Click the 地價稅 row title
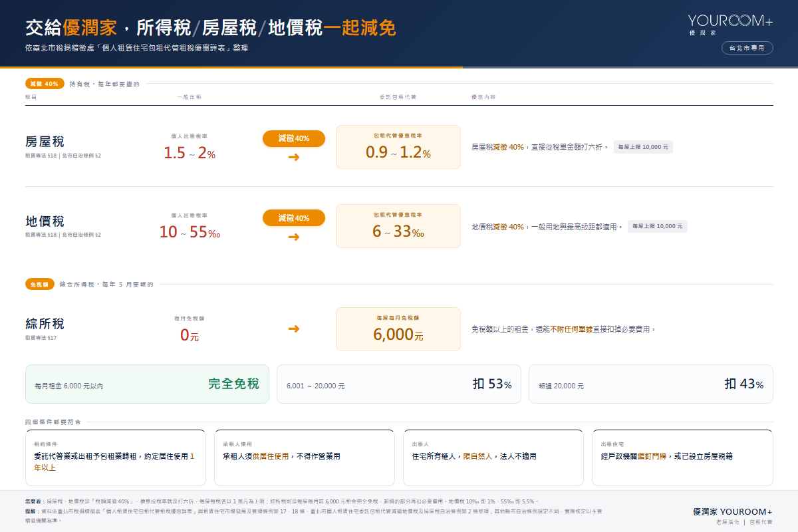Screen dimensions: 798x532 45,221
